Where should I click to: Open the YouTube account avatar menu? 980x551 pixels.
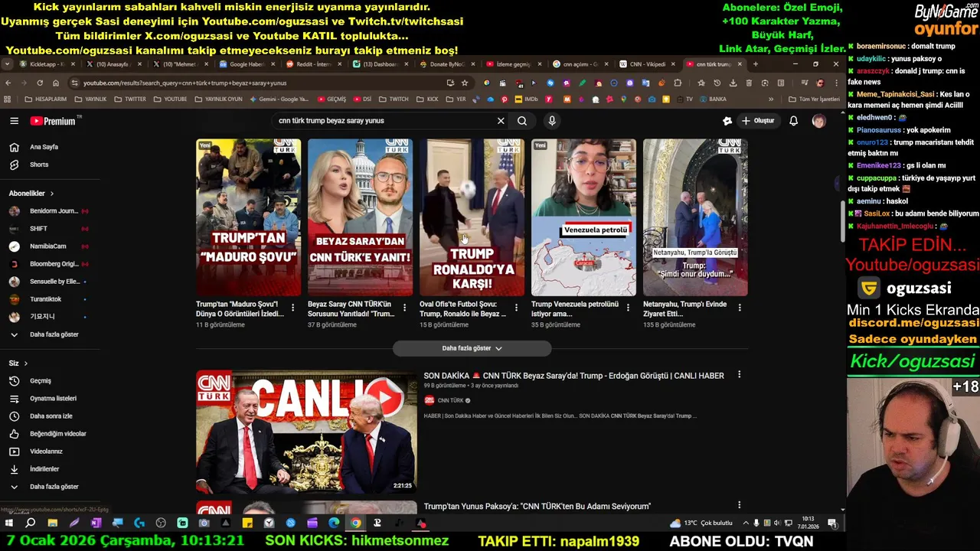818,121
